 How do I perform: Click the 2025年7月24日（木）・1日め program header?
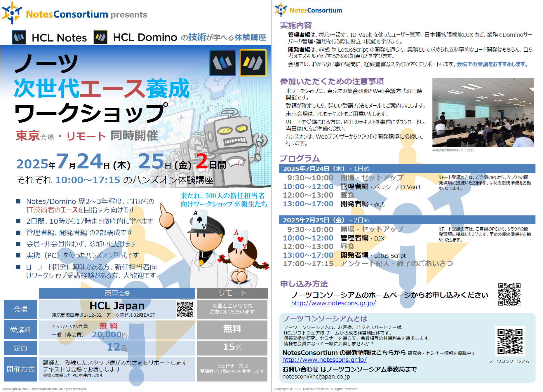(x=407, y=168)
